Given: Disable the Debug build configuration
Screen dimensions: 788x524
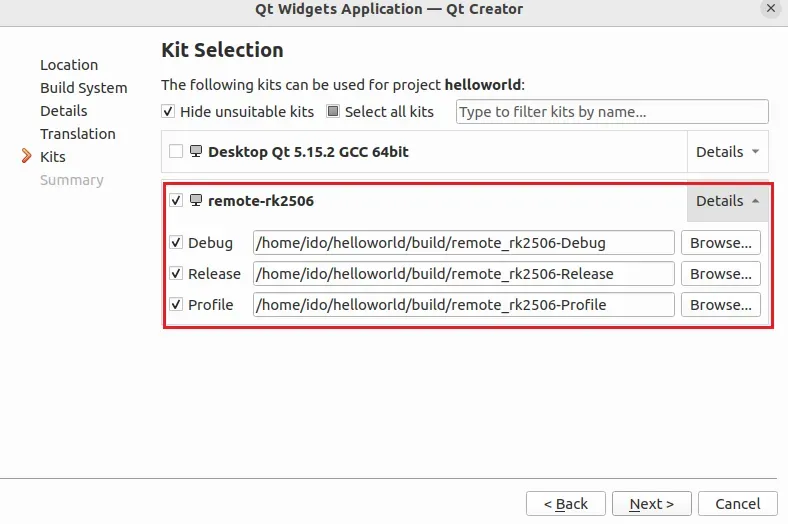Looking at the screenshot, I should pos(176,243).
